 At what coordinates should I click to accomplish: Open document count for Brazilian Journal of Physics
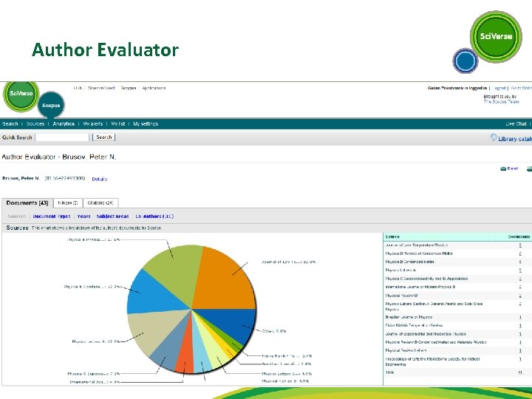520,318
